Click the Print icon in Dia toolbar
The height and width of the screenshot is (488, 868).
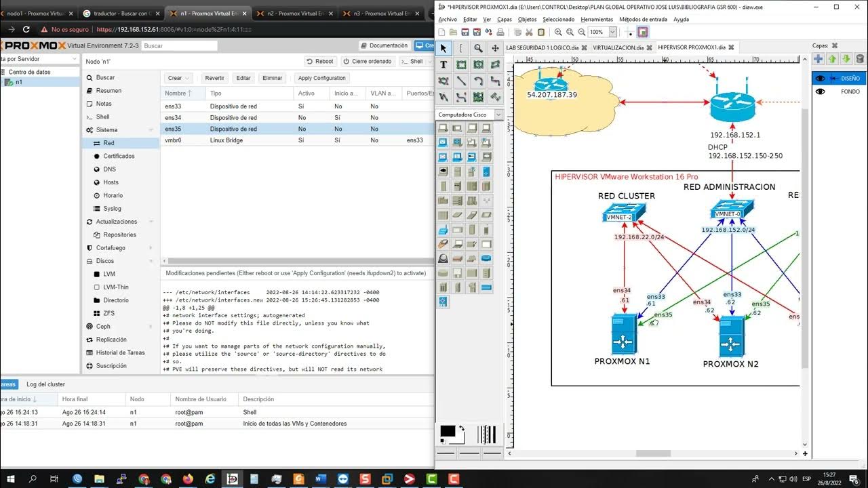[500, 32]
